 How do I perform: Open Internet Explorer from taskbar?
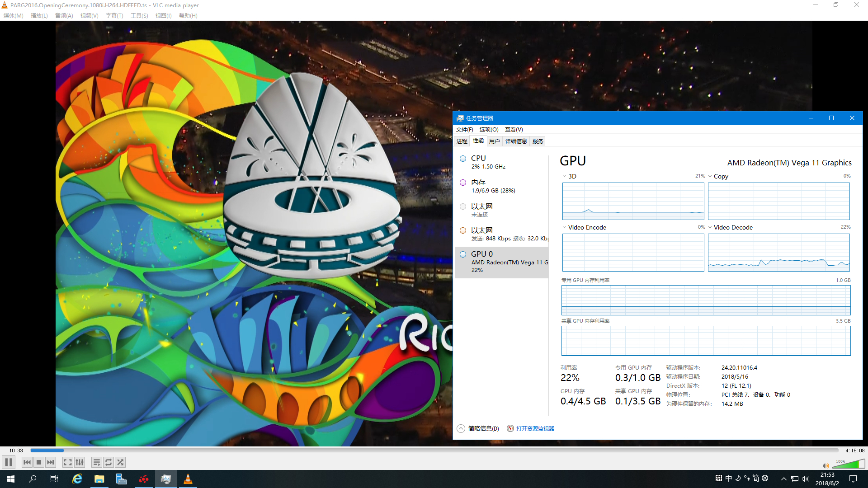pos(77,479)
